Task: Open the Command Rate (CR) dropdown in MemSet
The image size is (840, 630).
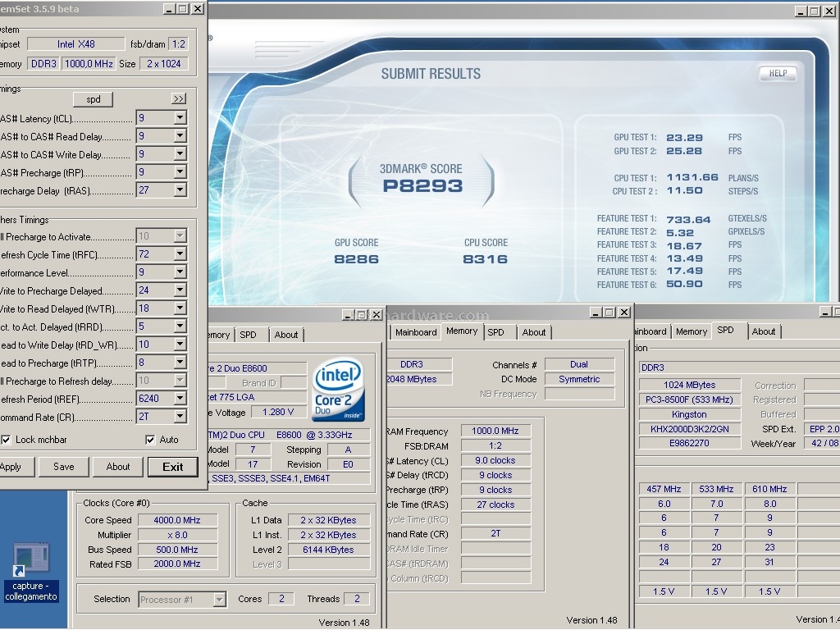Action: click(180, 416)
